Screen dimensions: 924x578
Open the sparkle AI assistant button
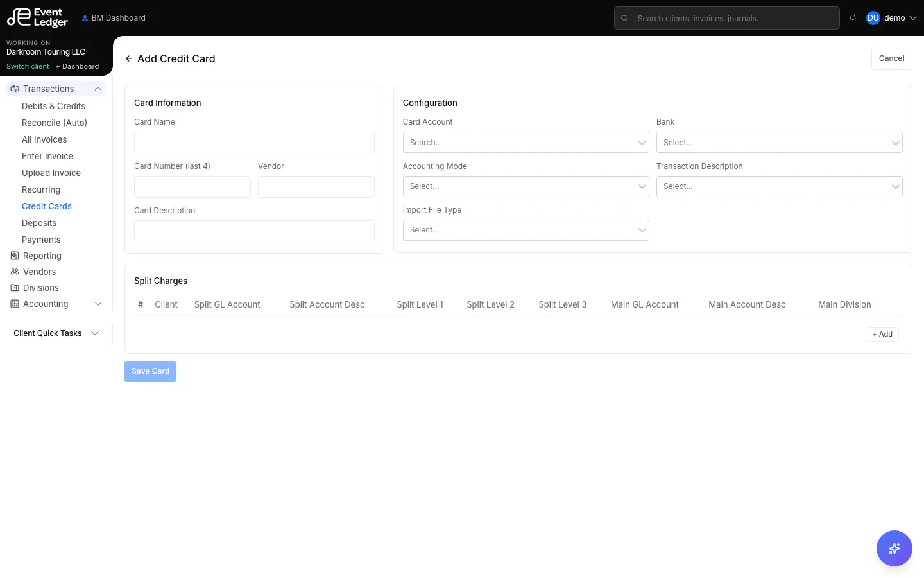coord(894,548)
